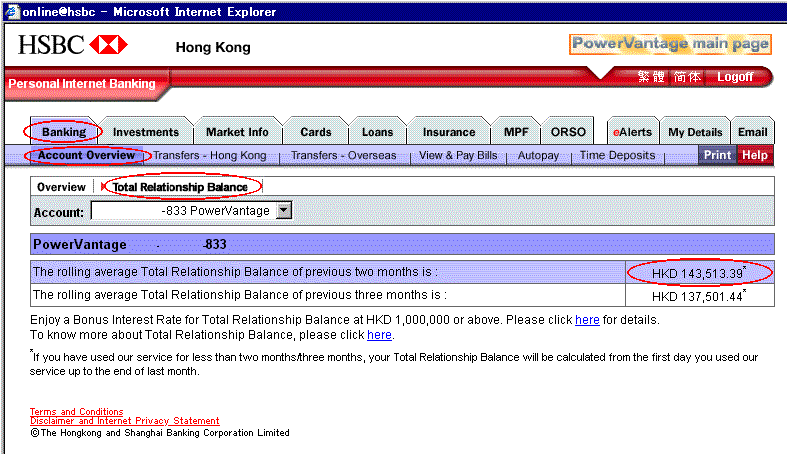Click the HKD 143,513.39 balance value
The width and height of the screenshot is (787, 454).
click(698, 273)
